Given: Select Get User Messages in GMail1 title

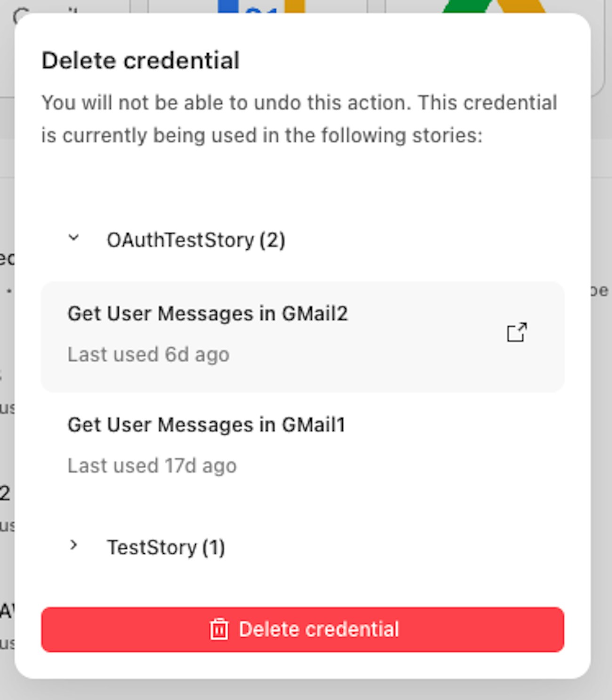Looking at the screenshot, I should point(206,425).
